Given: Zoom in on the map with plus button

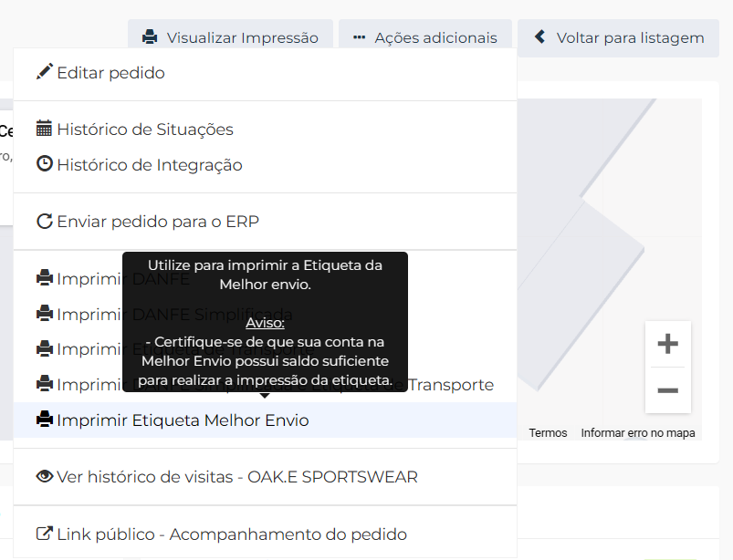Looking at the screenshot, I should click(667, 344).
